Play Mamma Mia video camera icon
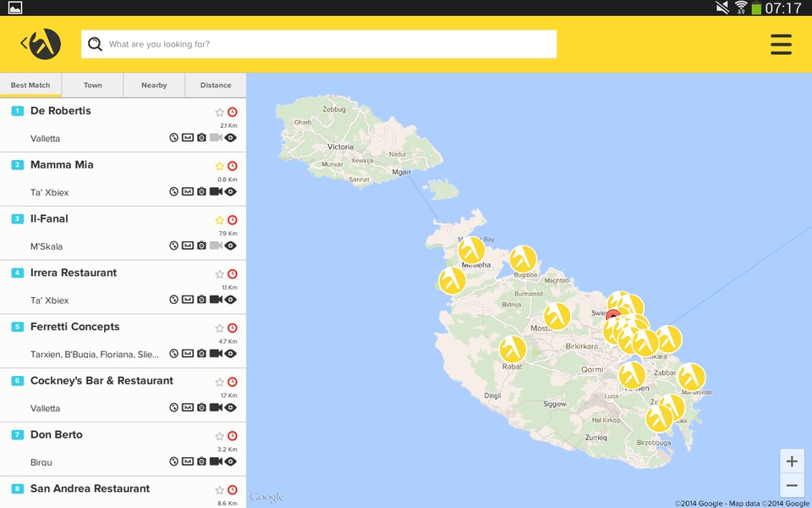The height and width of the screenshot is (508, 812). pos(216,191)
